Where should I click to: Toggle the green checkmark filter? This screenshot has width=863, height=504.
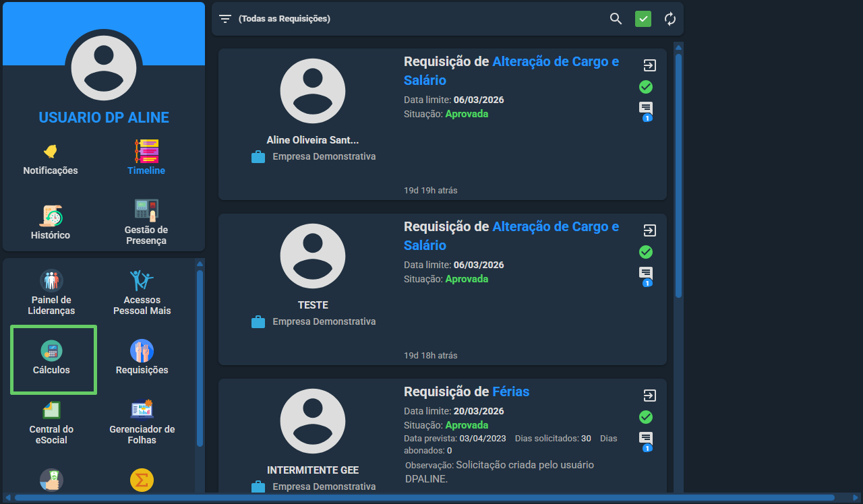pyautogui.click(x=643, y=19)
